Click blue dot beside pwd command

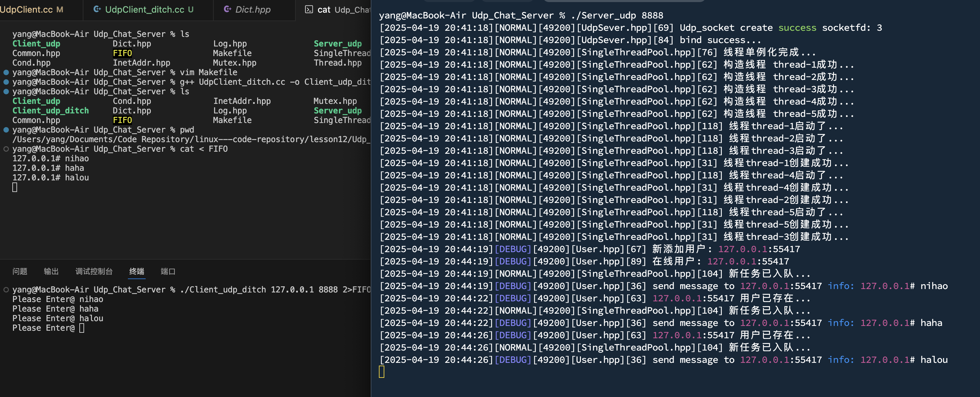pos(6,130)
